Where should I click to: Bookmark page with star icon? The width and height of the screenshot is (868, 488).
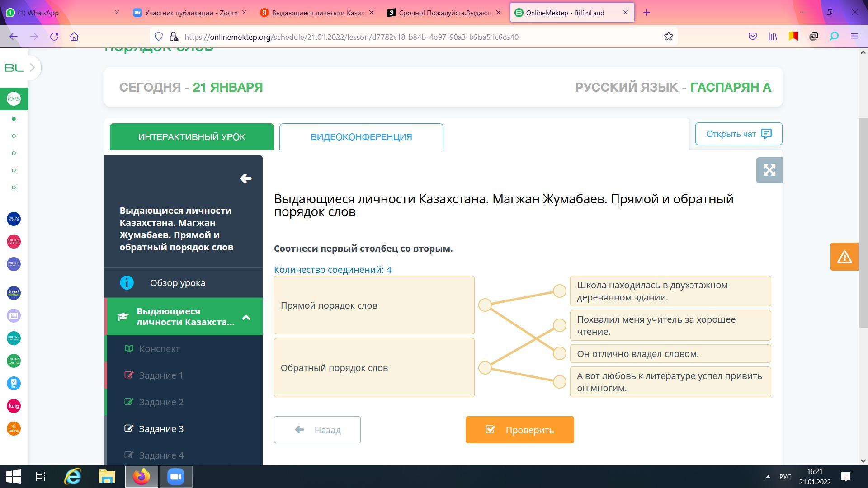[668, 37]
